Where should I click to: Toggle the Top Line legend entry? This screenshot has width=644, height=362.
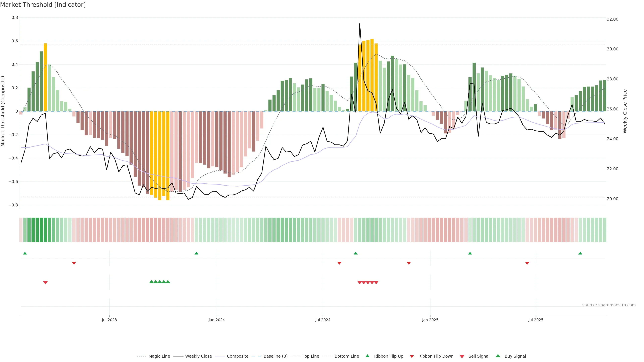tap(311, 356)
